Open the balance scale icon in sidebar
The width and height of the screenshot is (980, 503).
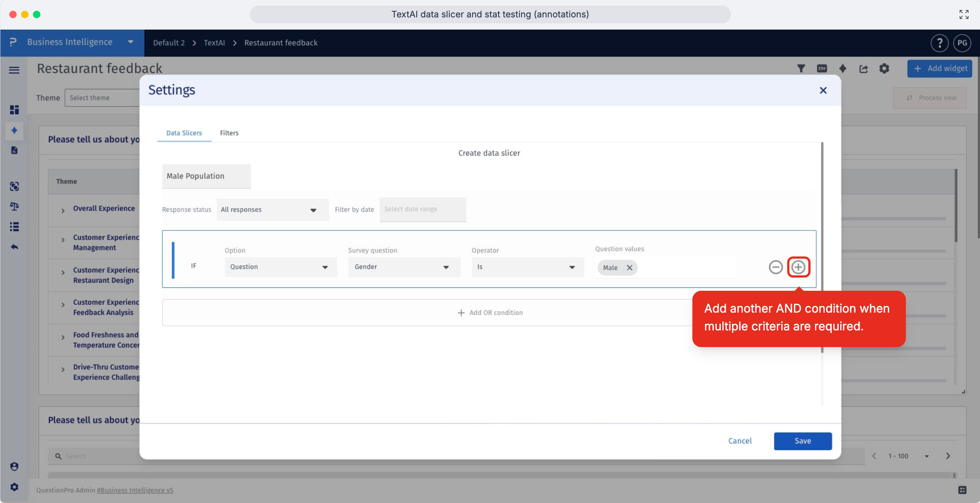click(14, 206)
